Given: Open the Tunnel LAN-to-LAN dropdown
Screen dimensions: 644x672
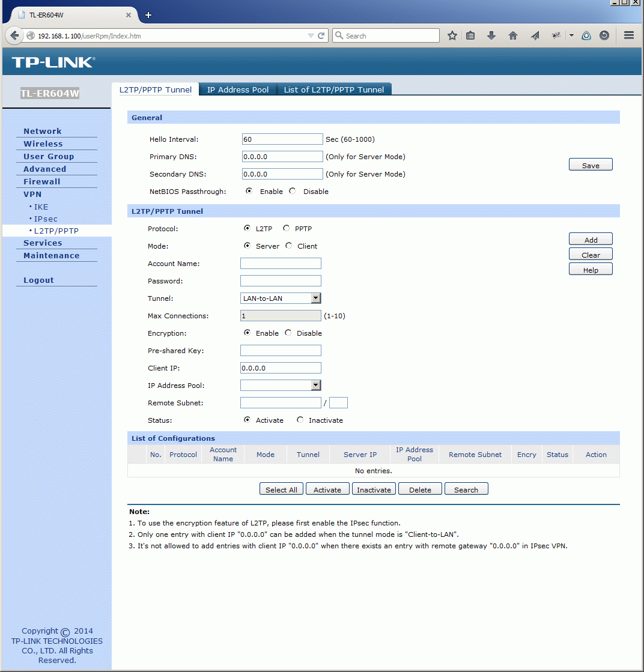Looking at the screenshot, I should (x=281, y=298).
